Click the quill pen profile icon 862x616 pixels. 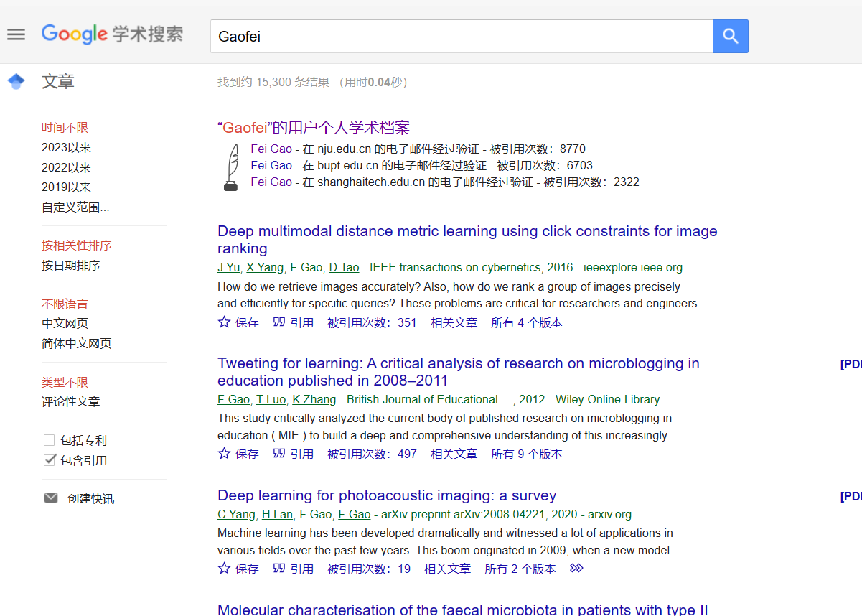tap(231, 167)
